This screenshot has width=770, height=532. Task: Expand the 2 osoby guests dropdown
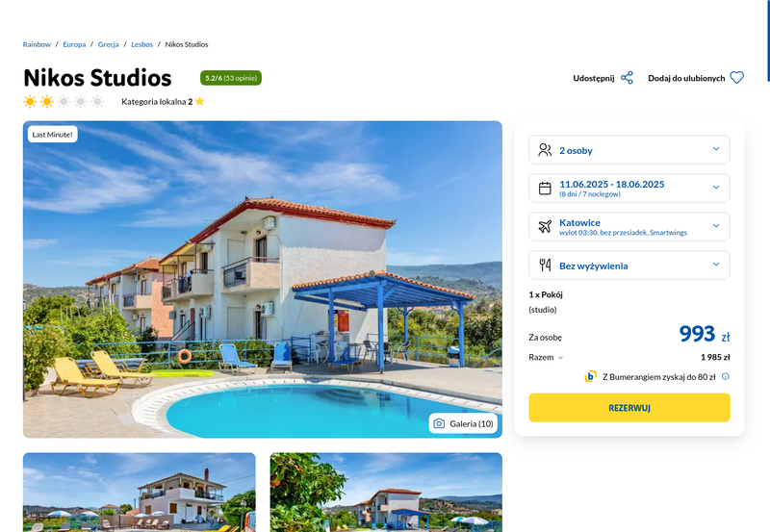point(629,150)
